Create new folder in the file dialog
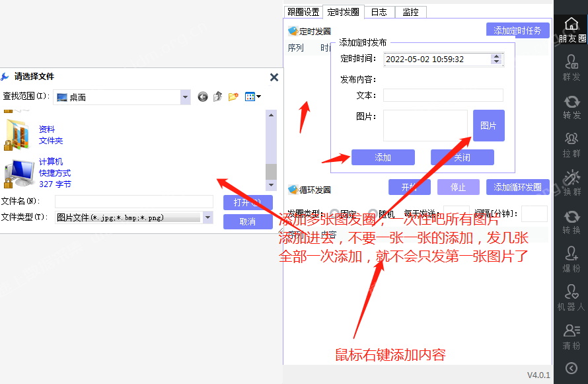 (x=233, y=96)
